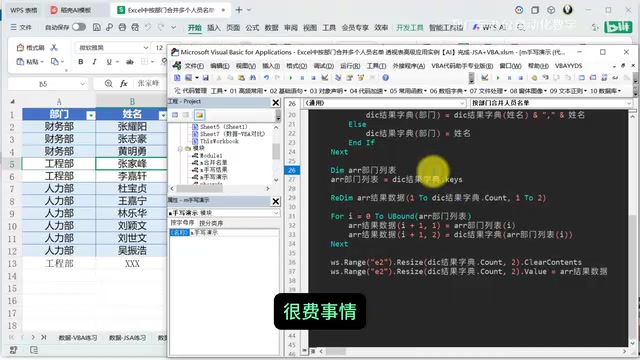This screenshot has height=360, width=640.
Task: Switch to the WPS 插入 ribbon tab
Action: click(213, 27)
